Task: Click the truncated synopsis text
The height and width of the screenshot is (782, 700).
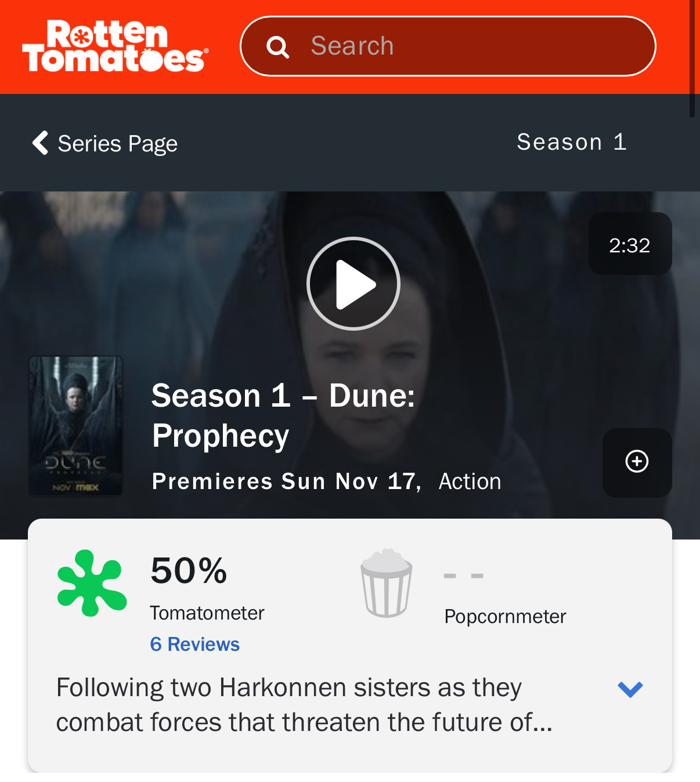Action: coord(304,705)
